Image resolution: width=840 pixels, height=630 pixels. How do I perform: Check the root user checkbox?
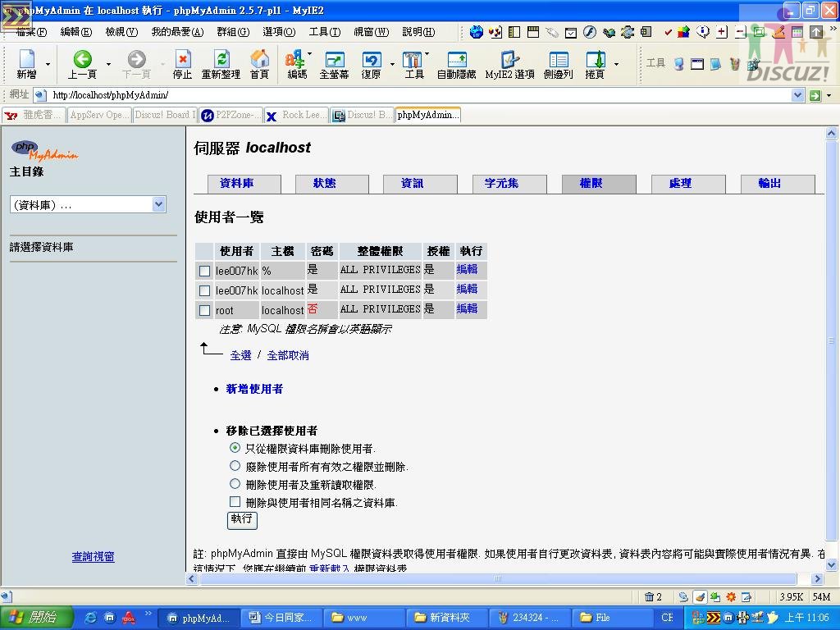(204, 310)
